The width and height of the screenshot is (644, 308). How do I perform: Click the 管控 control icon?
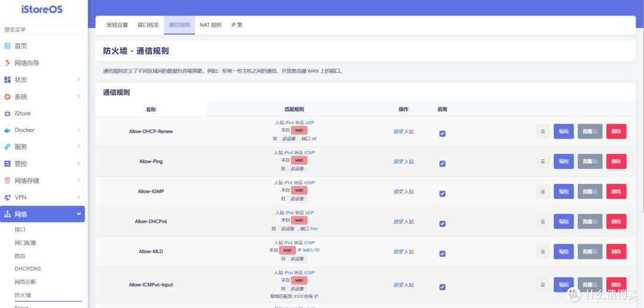[x=7, y=164]
